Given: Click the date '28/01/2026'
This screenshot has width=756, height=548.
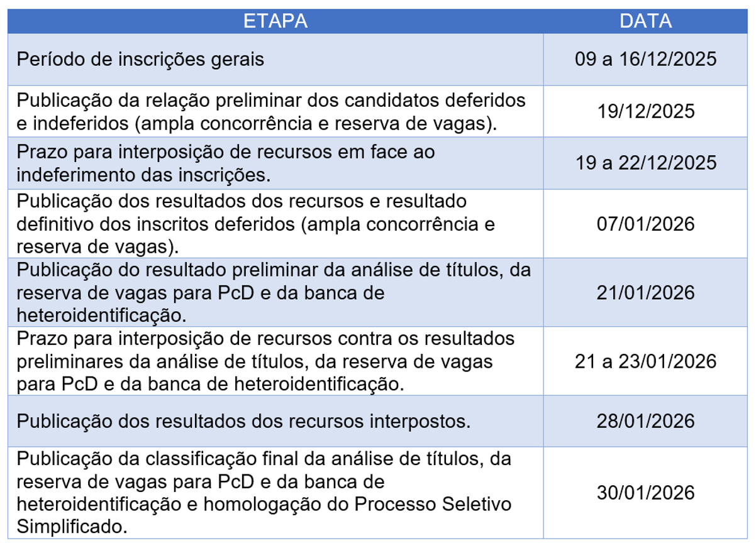Looking at the screenshot, I should [x=645, y=420].
